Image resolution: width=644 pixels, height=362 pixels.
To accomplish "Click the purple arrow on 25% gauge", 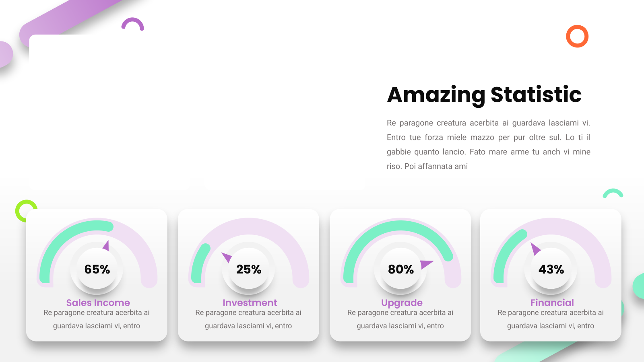I will (x=227, y=257).
